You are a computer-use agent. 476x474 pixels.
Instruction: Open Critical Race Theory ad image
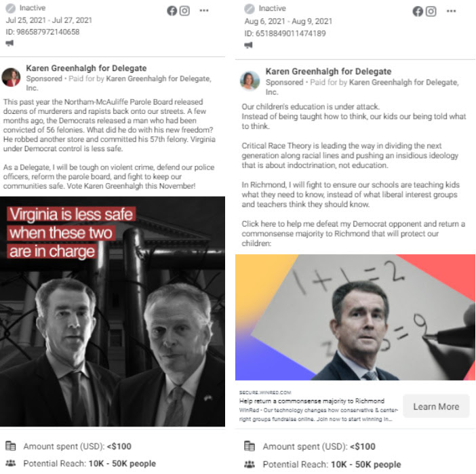(355, 317)
